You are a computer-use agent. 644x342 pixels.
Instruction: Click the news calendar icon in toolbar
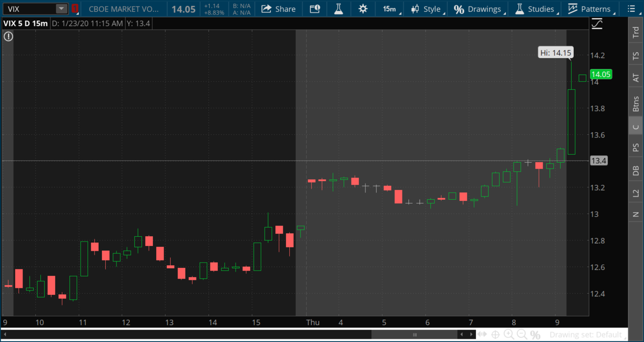314,9
